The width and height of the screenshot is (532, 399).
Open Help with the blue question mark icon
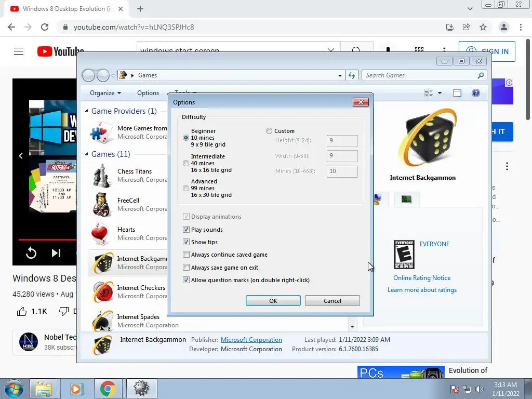(x=476, y=93)
